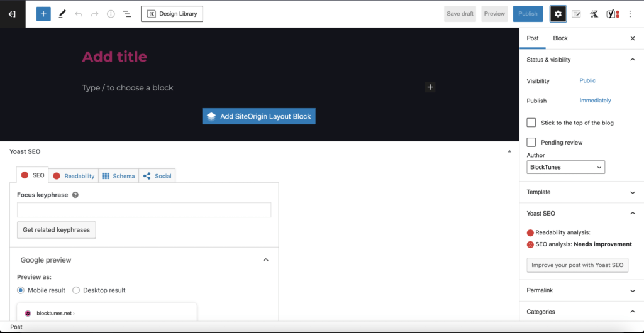
Task: Open the block inserter plus button
Action: tap(43, 14)
